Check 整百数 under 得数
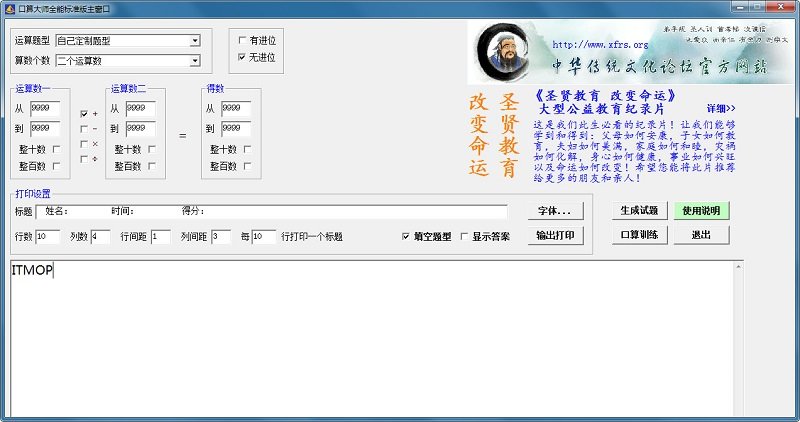 [247, 166]
